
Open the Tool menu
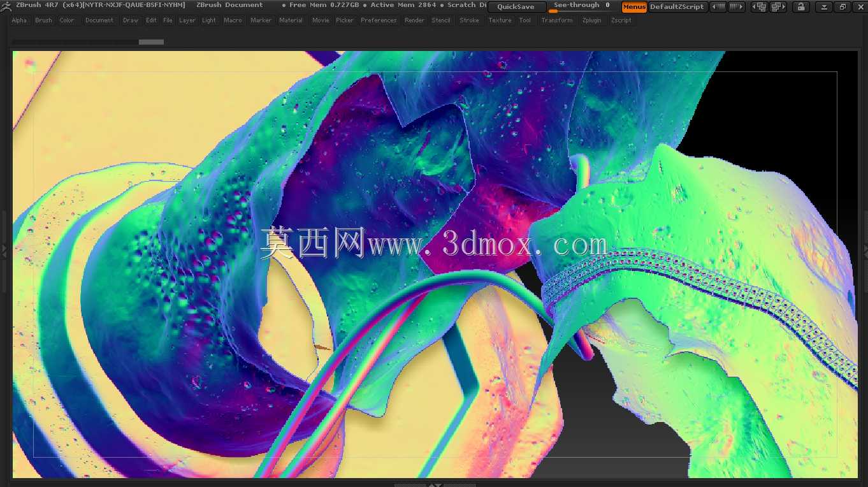[524, 20]
